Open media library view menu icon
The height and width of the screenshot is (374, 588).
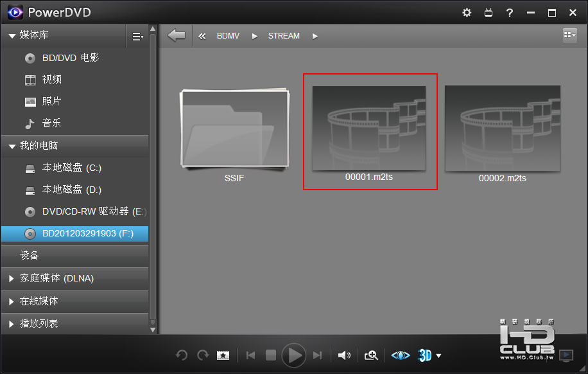click(x=137, y=37)
